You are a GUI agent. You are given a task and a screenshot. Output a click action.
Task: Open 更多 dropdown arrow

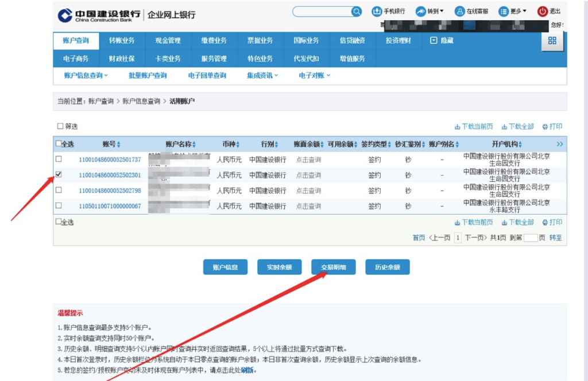tap(524, 11)
